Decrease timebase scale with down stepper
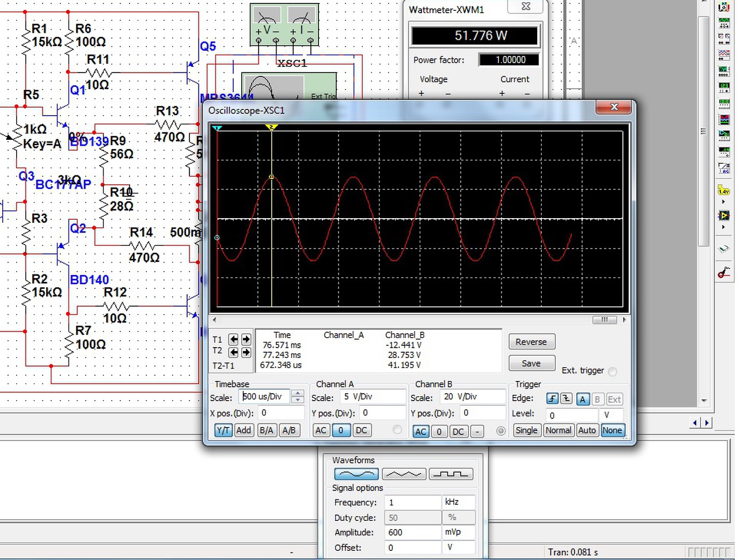Image resolution: width=737 pixels, height=560 pixels. click(298, 400)
